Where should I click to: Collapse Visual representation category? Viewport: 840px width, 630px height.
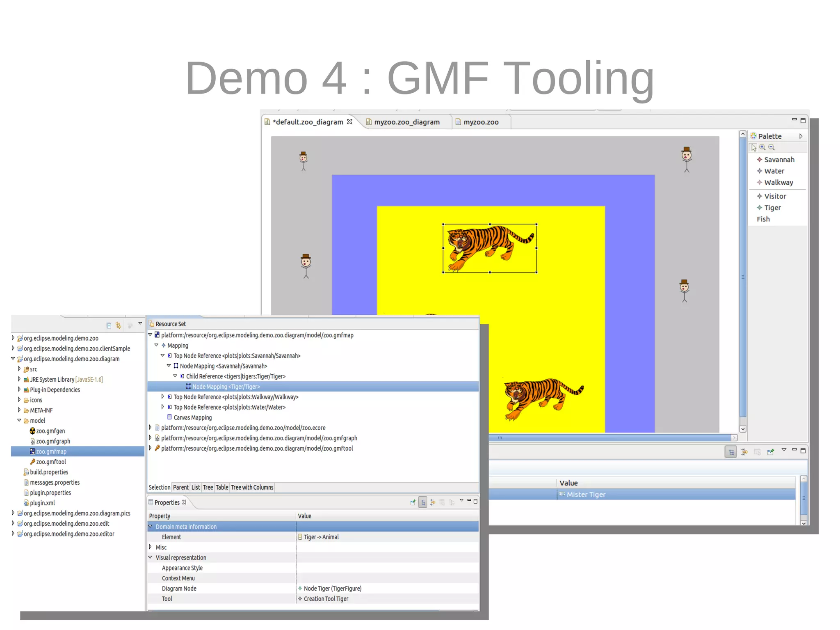pos(150,557)
